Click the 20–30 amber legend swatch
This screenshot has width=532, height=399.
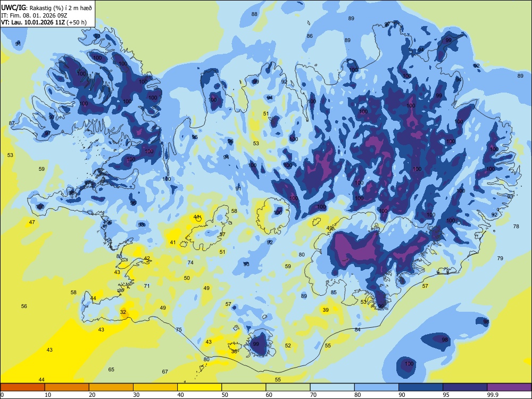point(111,387)
